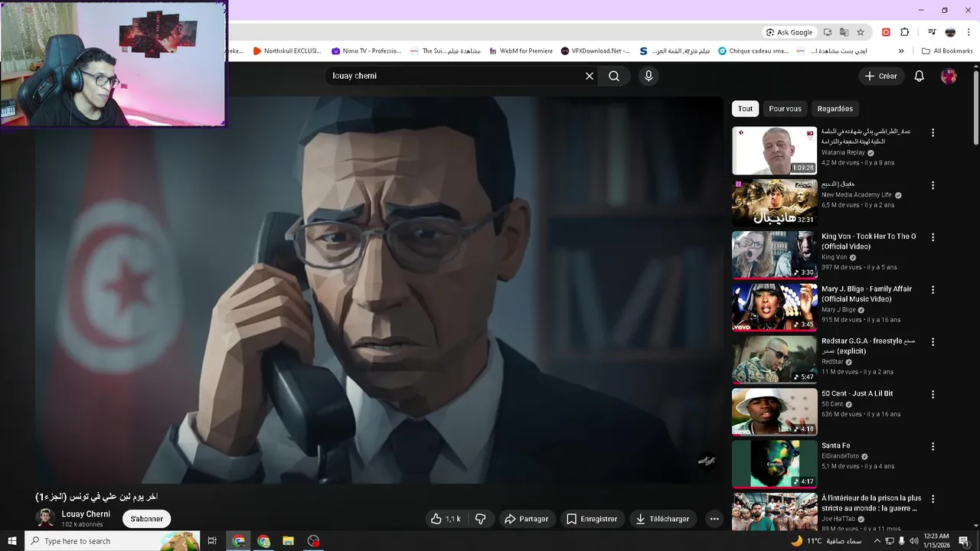
Task: Open options for New Media Academy Life video
Action: pyautogui.click(x=933, y=185)
